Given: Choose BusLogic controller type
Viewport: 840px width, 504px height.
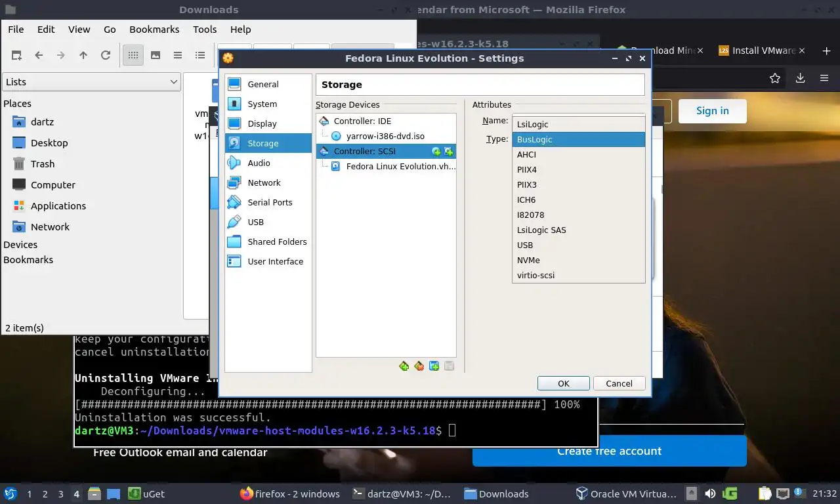Looking at the screenshot, I should (x=579, y=139).
